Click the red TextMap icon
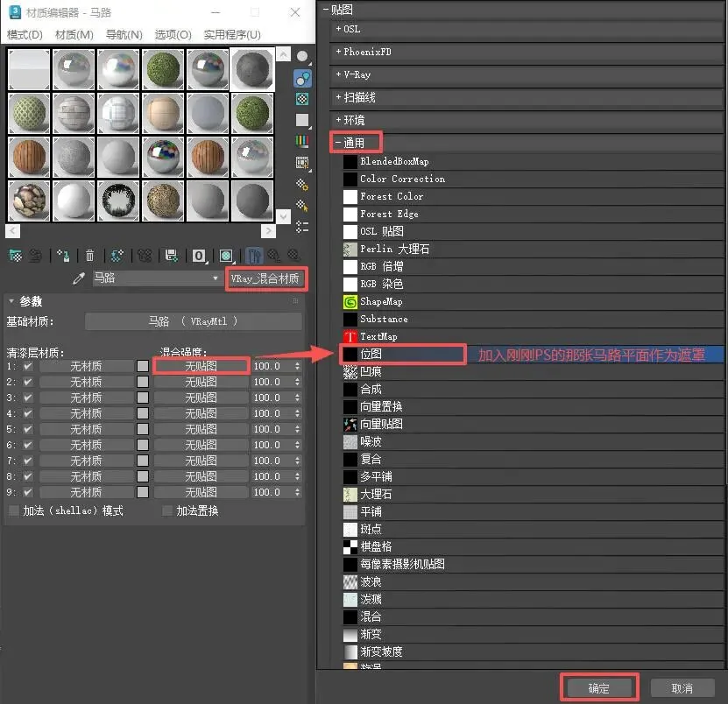Viewport: 728px width, 704px height. coord(350,336)
